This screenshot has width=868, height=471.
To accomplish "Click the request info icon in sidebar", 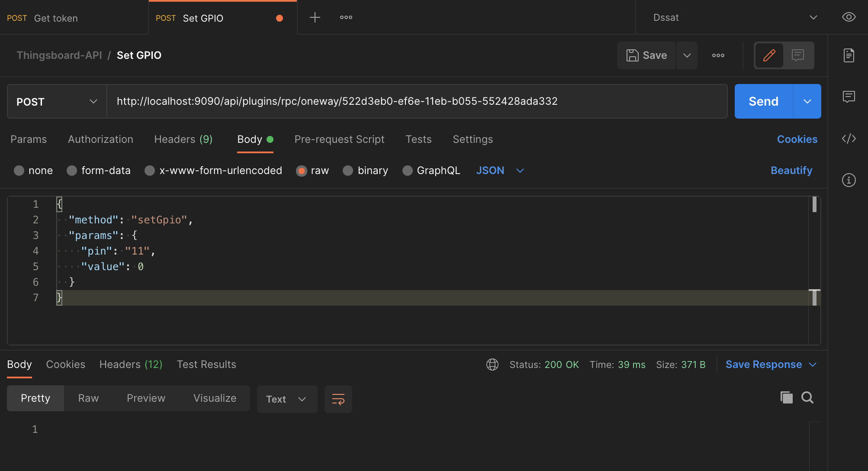I will (x=849, y=180).
